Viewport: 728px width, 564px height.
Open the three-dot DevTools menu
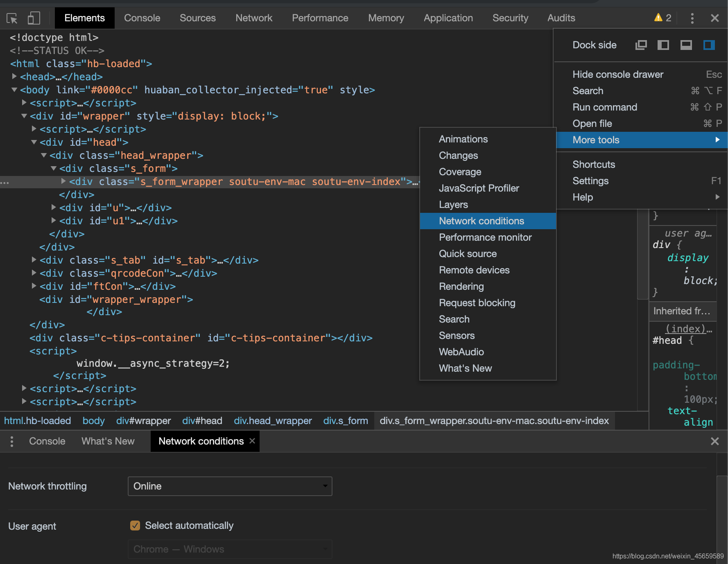[692, 18]
